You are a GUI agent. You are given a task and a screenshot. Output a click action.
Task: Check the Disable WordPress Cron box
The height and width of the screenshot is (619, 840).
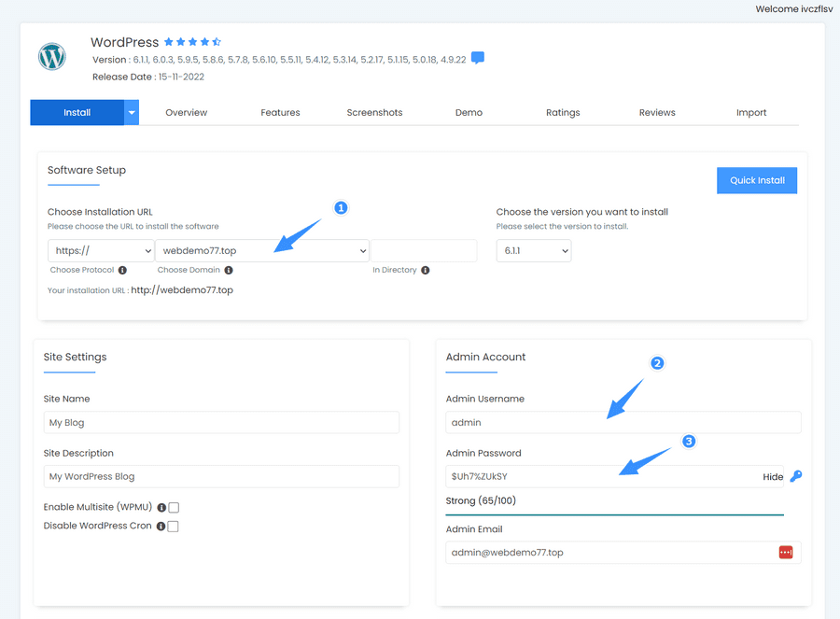(173, 527)
